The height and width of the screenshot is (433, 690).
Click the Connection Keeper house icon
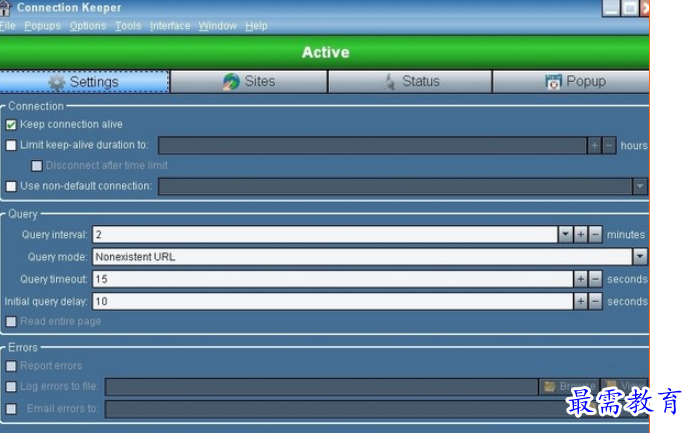pyautogui.click(x=5, y=7)
